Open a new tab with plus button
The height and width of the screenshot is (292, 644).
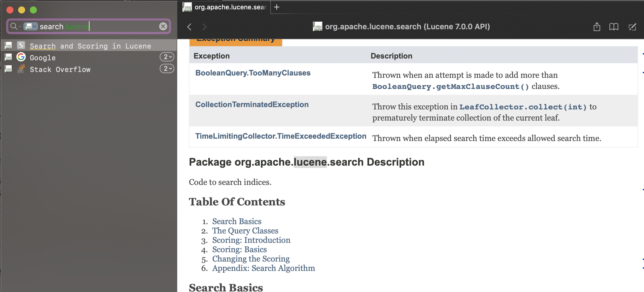click(x=277, y=7)
